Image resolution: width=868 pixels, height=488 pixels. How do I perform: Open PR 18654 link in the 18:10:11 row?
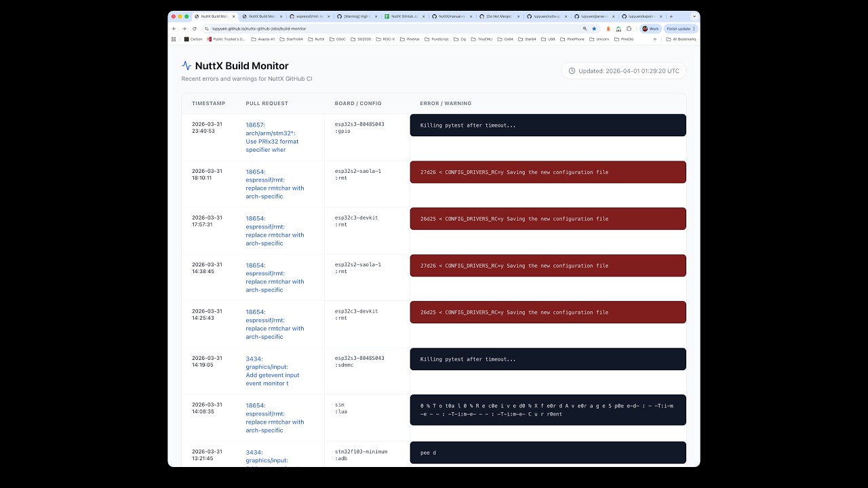(275, 184)
